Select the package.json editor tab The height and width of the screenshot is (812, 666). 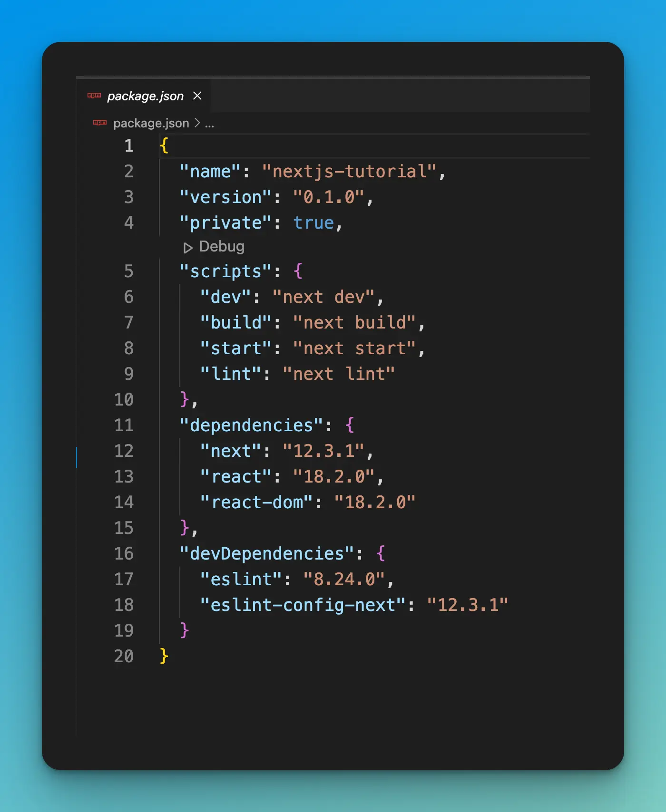(x=143, y=96)
